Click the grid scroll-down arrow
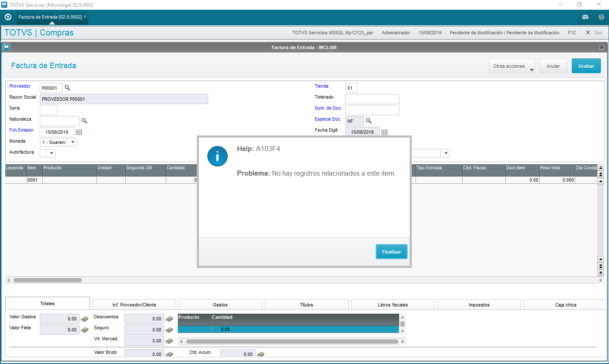 point(601,259)
